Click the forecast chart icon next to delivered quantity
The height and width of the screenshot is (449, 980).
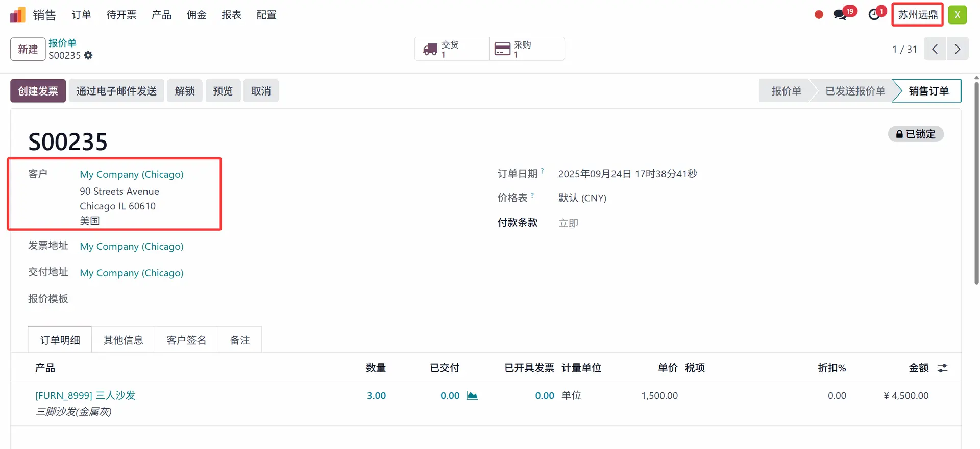click(472, 396)
